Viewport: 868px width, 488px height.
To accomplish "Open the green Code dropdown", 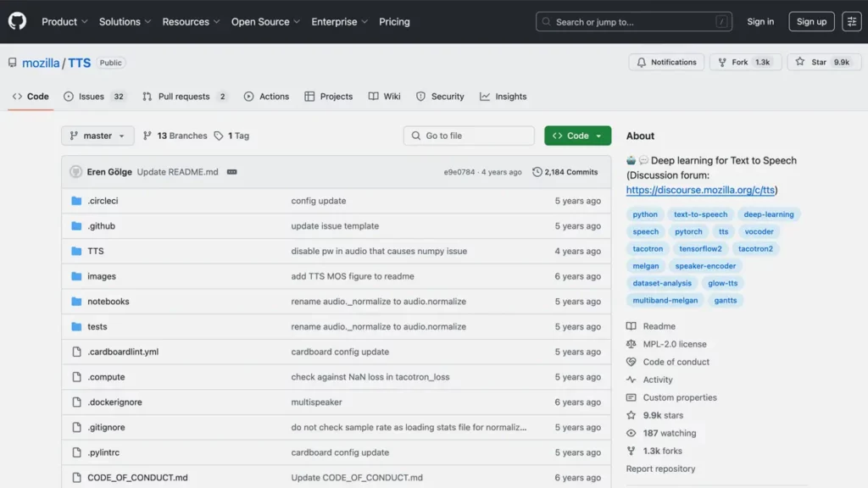I will coord(577,136).
